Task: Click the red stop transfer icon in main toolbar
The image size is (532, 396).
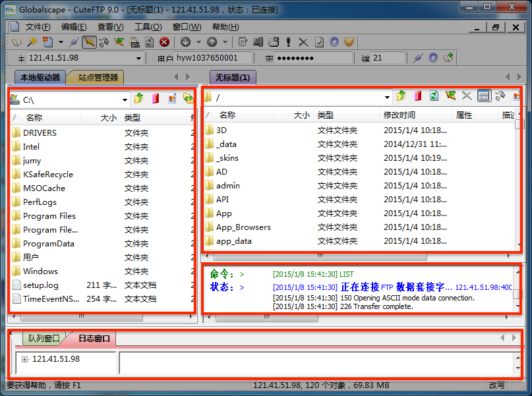Action: click(164, 42)
